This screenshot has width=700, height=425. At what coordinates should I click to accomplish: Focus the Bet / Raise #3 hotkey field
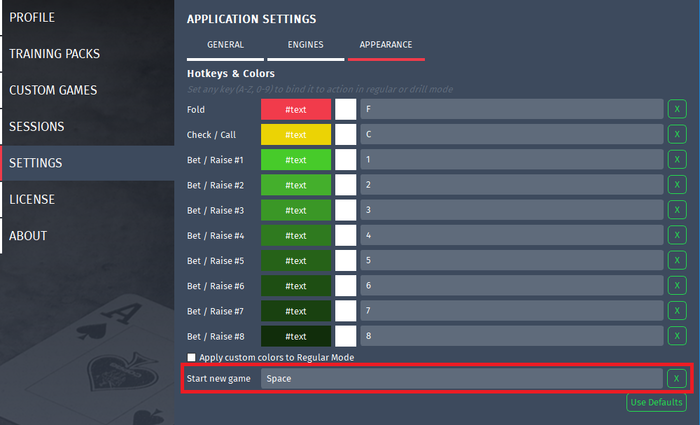point(512,210)
